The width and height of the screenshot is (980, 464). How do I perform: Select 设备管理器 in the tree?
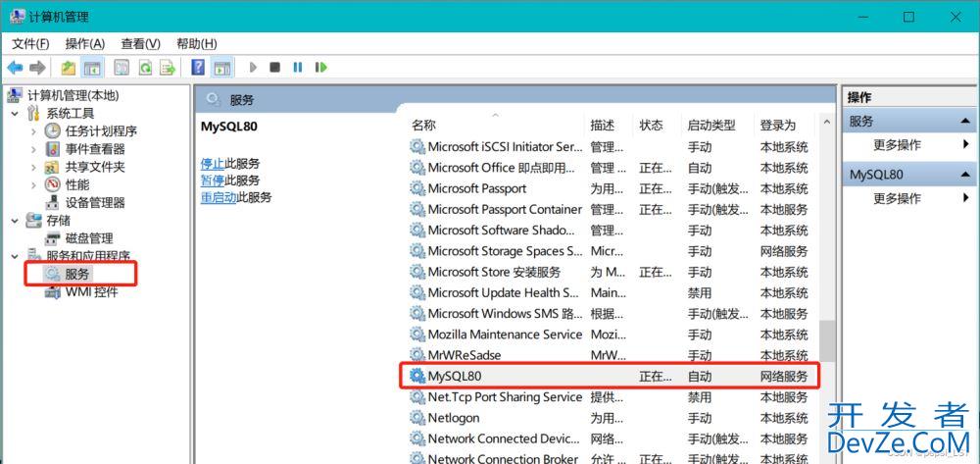click(95, 203)
